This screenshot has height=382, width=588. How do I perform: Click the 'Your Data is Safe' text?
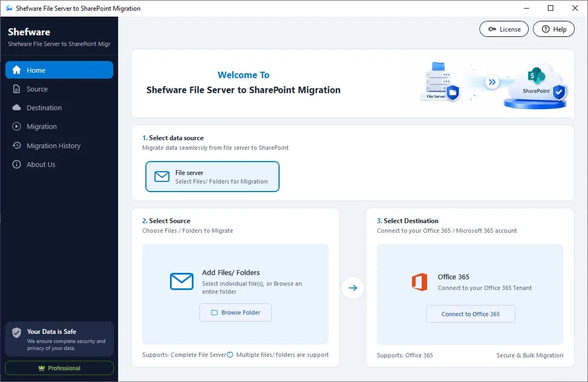pyautogui.click(x=51, y=331)
